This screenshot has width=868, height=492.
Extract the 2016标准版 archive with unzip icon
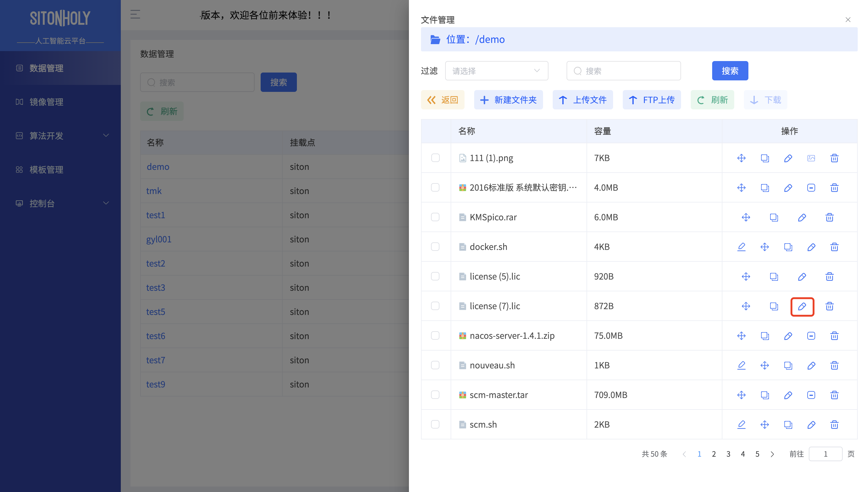[811, 188]
